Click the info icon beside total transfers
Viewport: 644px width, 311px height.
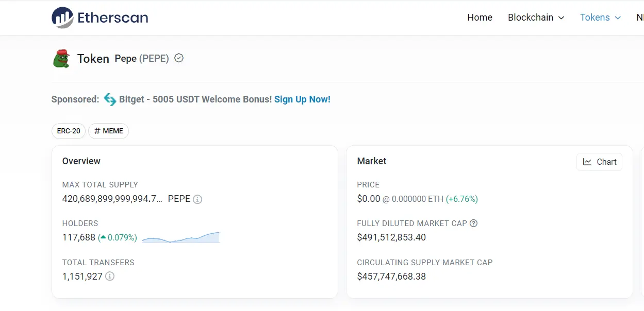(110, 276)
